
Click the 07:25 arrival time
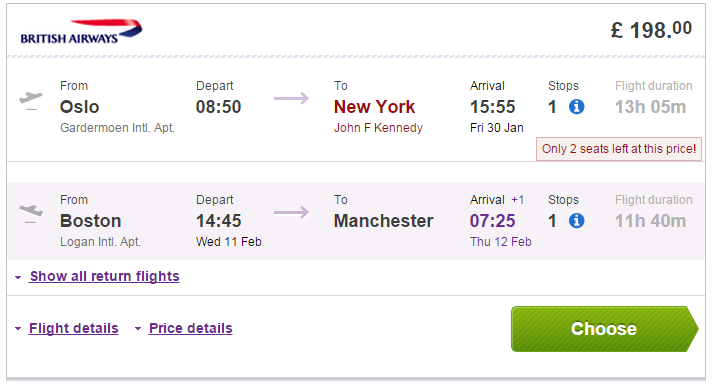[492, 221]
